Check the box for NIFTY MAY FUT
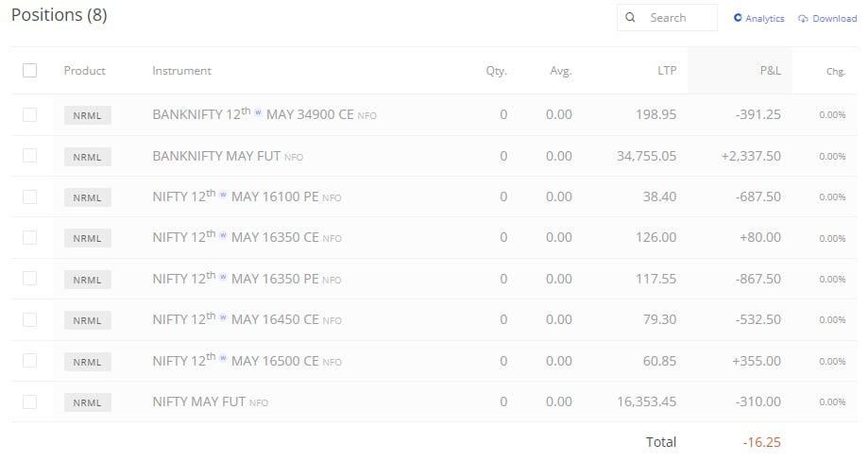This screenshot has width=868, height=461. [30, 401]
